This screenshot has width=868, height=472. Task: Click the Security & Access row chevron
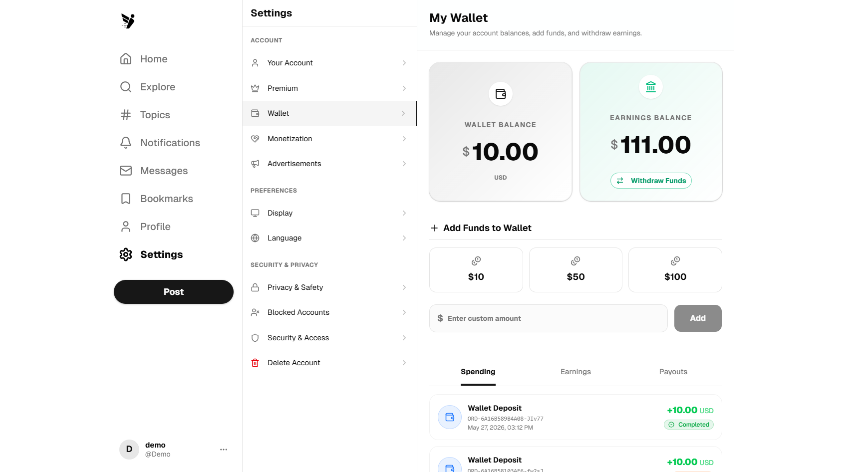tap(404, 338)
